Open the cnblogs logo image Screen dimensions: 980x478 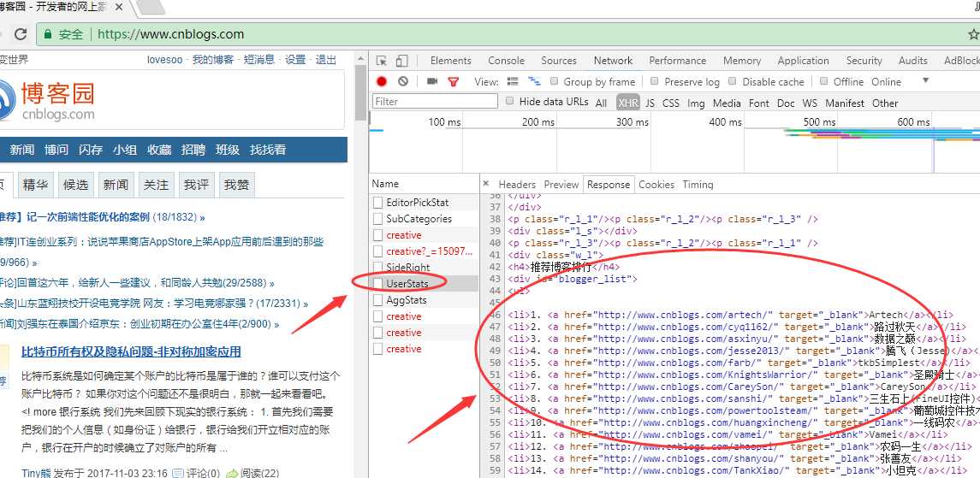pos(47,100)
